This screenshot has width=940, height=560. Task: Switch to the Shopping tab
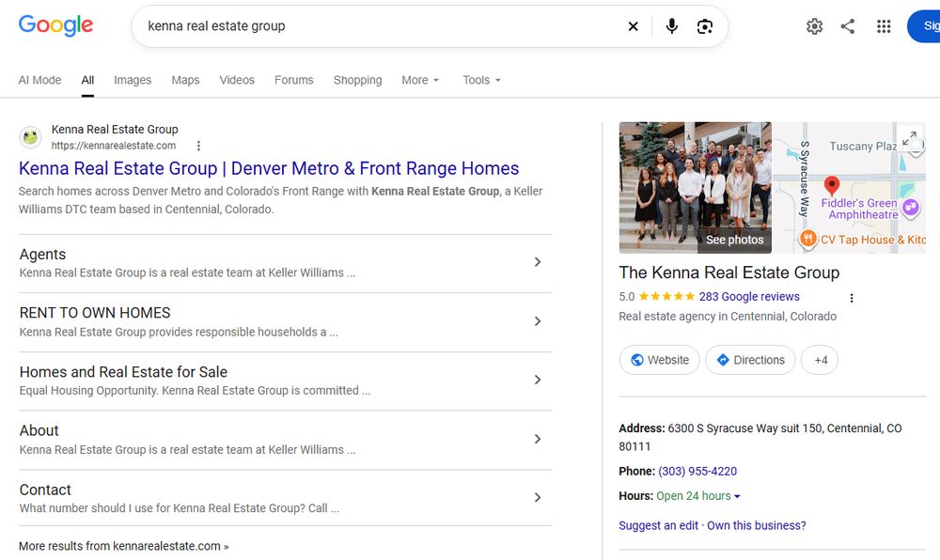tap(357, 80)
